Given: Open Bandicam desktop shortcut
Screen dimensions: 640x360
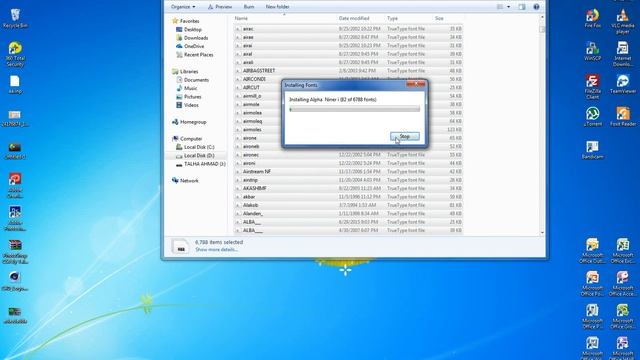Looking at the screenshot, I should point(592,149).
